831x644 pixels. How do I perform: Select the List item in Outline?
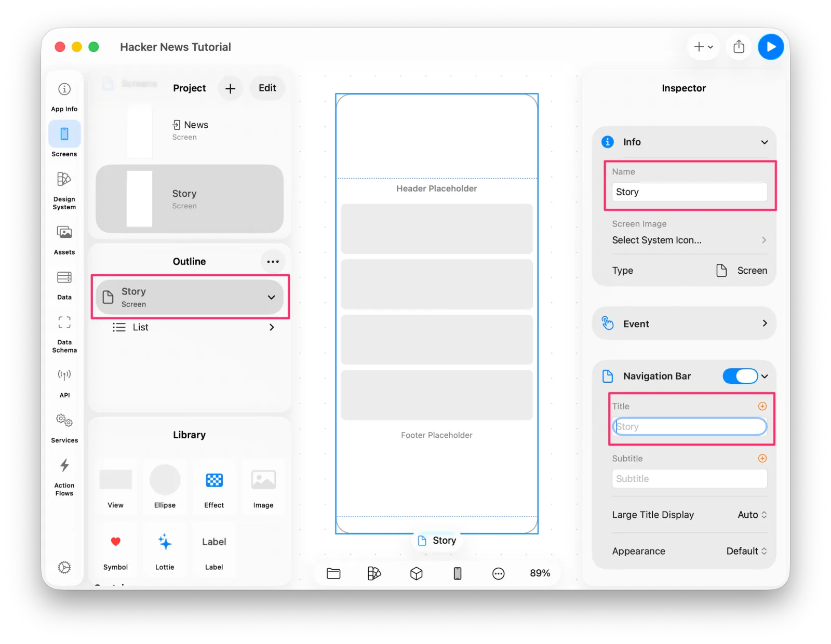(190, 327)
